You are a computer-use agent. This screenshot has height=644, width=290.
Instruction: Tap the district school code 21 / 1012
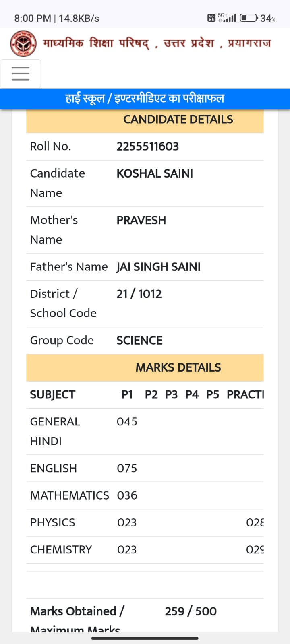pos(139,294)
